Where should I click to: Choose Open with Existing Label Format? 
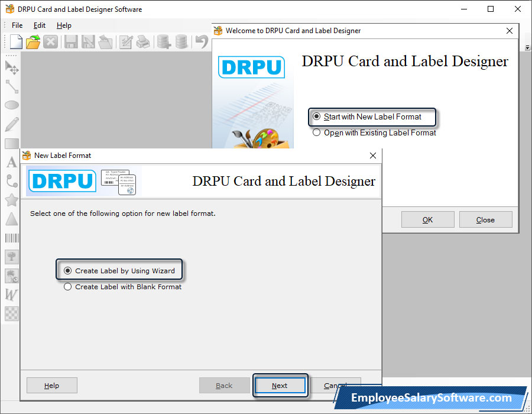374,132
